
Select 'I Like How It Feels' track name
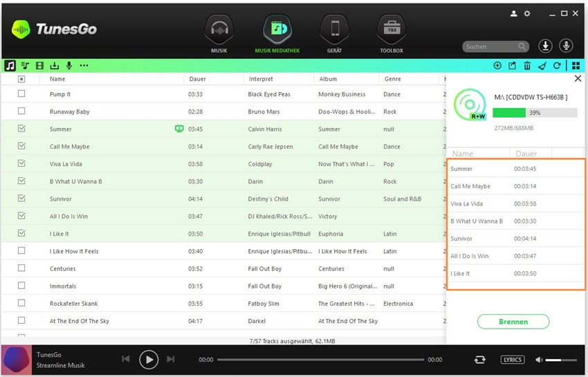click(x=74, y=251)
